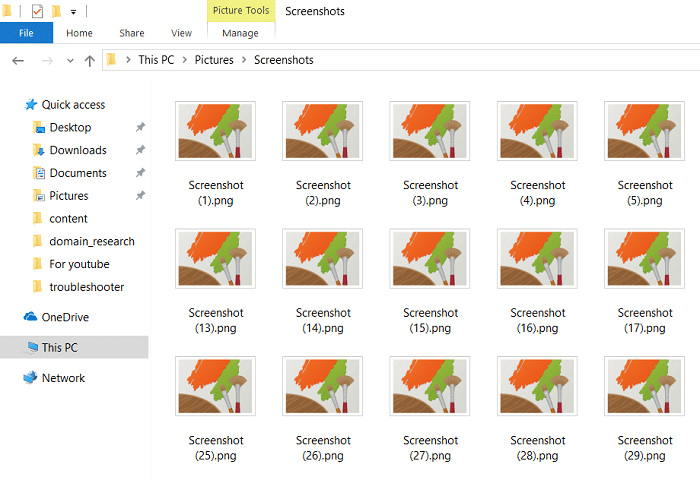This screenshot has height=480, width=700.
Task: Expand the chevron before This PC in the address bar
Action: (128, 60)
